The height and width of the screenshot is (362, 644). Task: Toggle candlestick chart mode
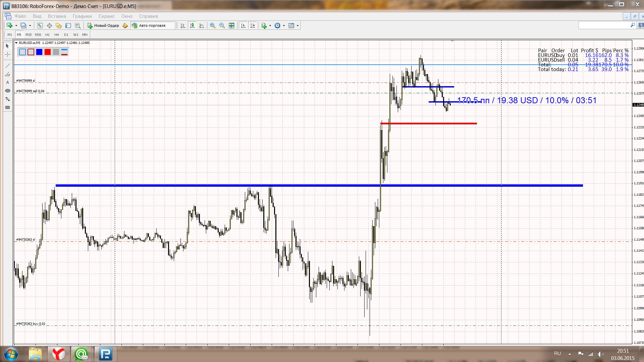click(192, 25)
